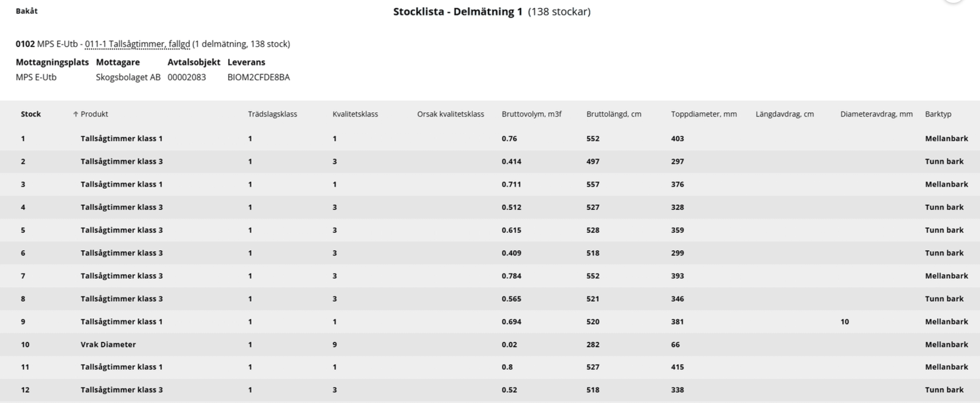Sort by Diameteravdrag, mm column header
The height and width of the screenshot is (403, 980).
point(877,114)
